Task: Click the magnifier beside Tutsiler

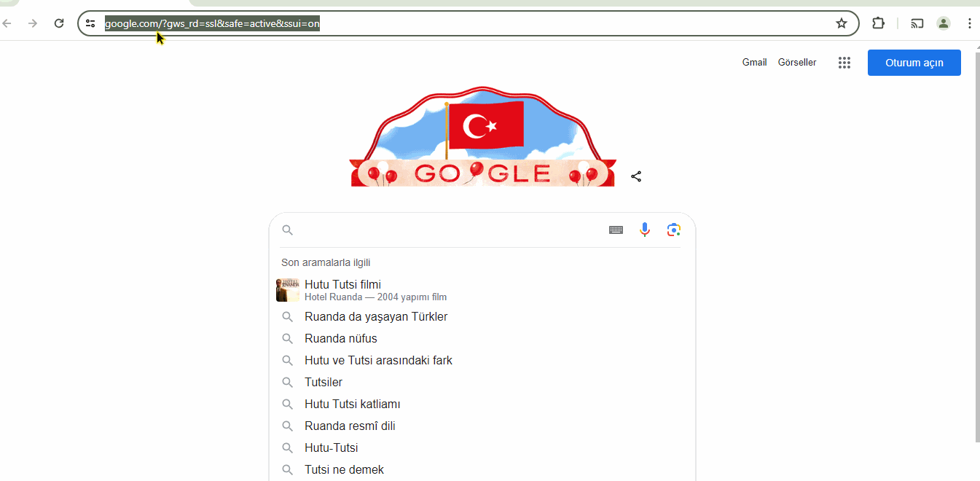Action: point(288,383)
